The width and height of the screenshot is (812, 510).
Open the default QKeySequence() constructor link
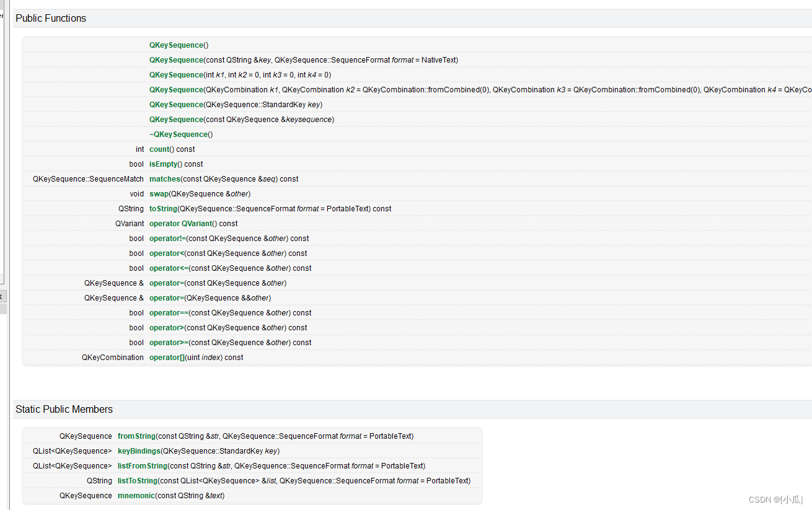coord(176,45)
